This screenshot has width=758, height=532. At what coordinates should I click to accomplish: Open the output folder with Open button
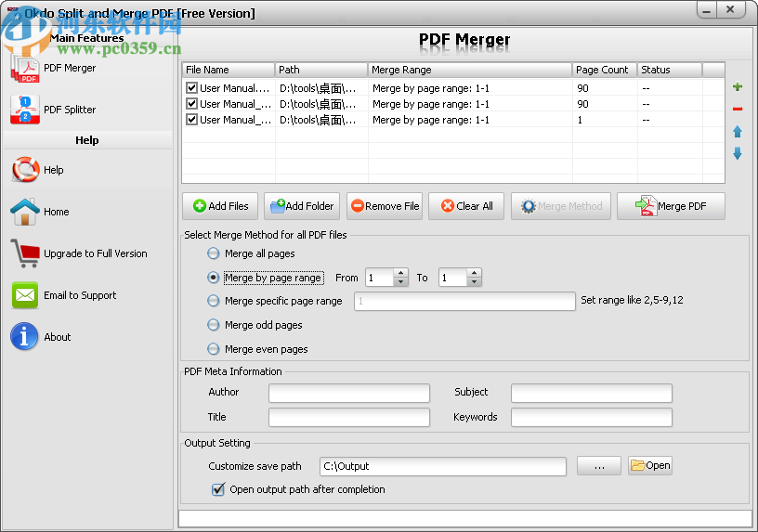click(x=650, y=465)
